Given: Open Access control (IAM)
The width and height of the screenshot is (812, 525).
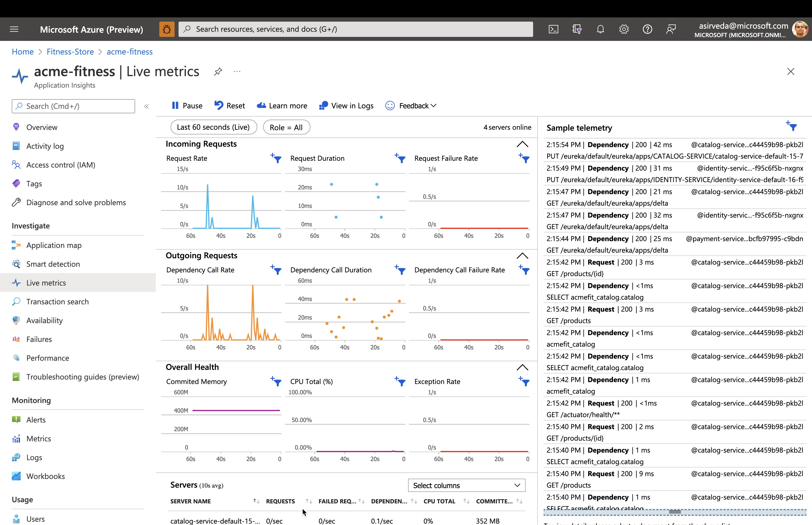Looking at the screenshot, I should click(x=61, y=165).
